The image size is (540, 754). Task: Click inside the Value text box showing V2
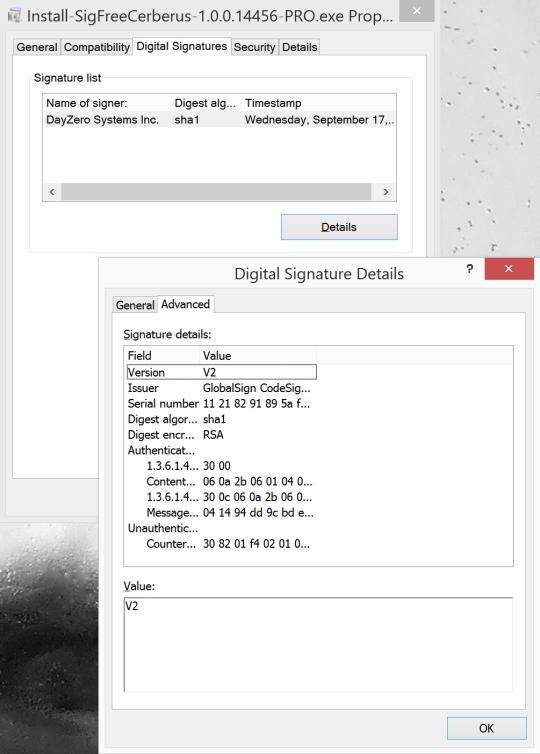318,644
